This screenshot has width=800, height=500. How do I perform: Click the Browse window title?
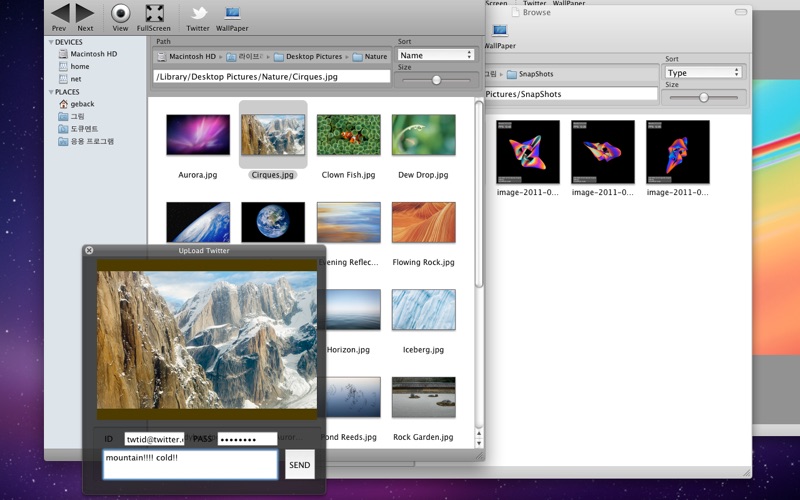tap(537, 12)
